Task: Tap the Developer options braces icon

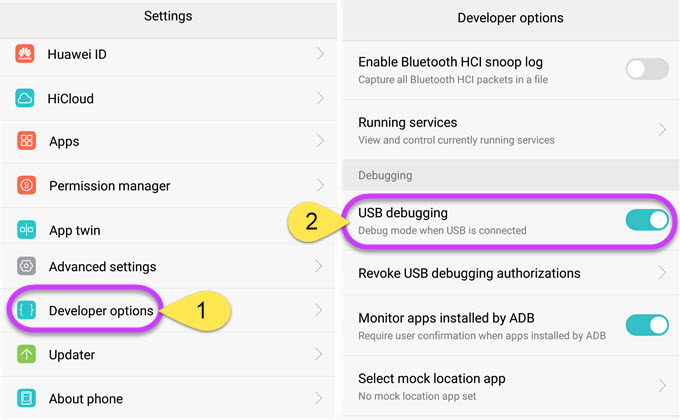Action: 27,311
